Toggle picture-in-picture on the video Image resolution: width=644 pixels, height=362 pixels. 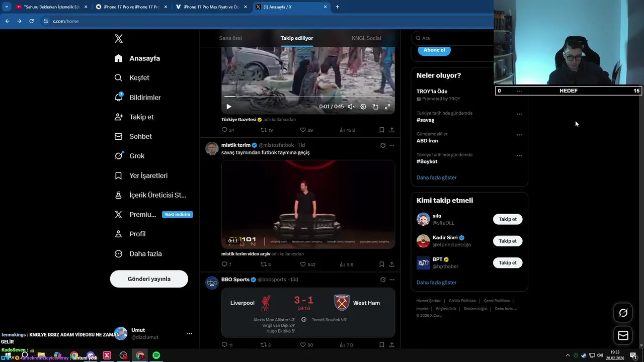[x=375, y=107]
